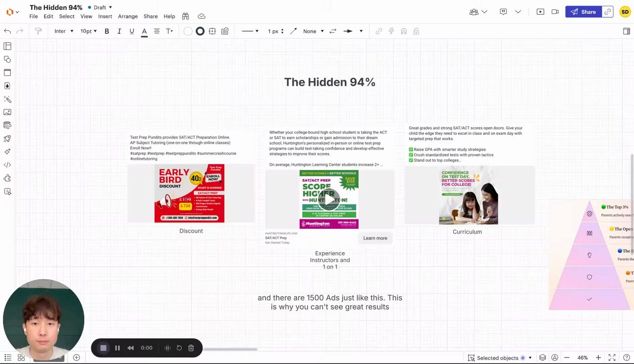Click the AI sparkle sidebar icon
634x364 pixels.
(x=7, y=152)
